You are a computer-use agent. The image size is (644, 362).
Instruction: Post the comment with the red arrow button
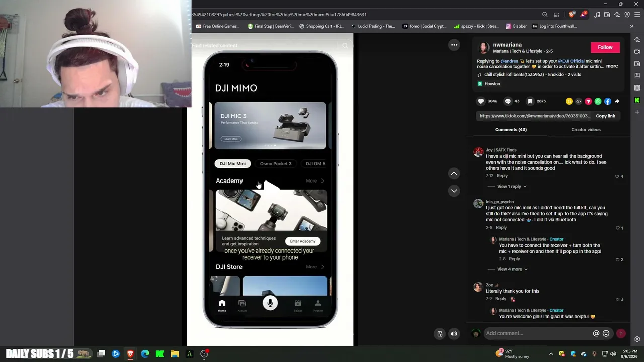[621, 333]
